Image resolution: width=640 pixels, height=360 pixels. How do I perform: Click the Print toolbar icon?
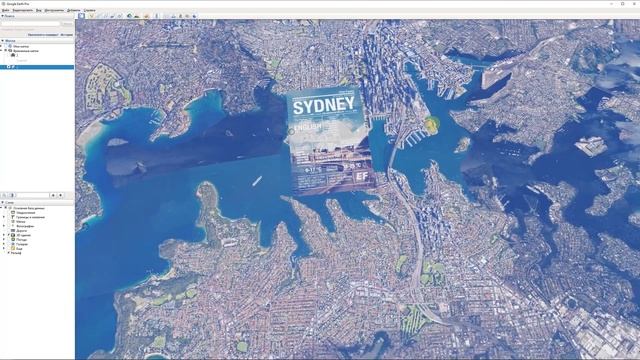[173, 16]
